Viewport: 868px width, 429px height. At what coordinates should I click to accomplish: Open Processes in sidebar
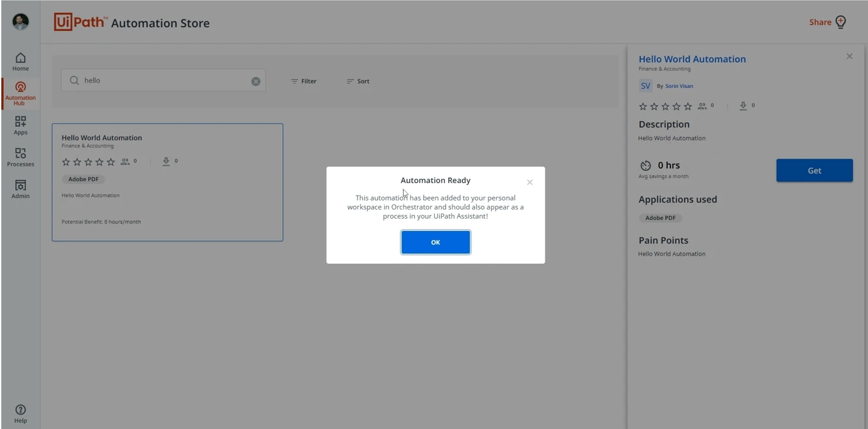coord(21,157)
